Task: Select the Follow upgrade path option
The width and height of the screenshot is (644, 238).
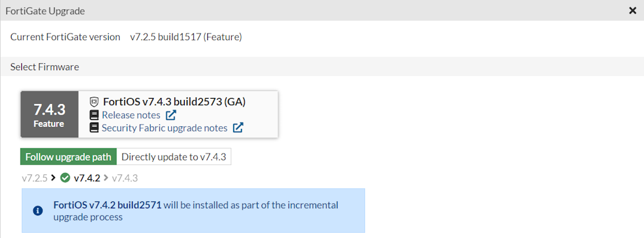Action: (68, 157)
